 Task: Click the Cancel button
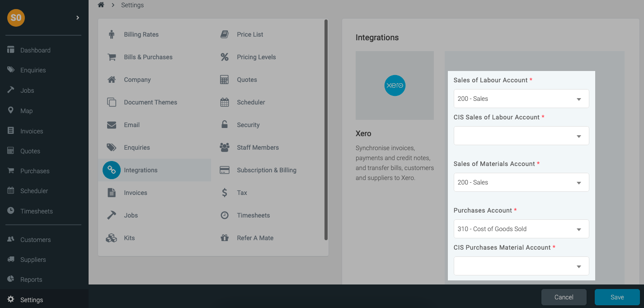pyautogui.click(x=564, y=297)
